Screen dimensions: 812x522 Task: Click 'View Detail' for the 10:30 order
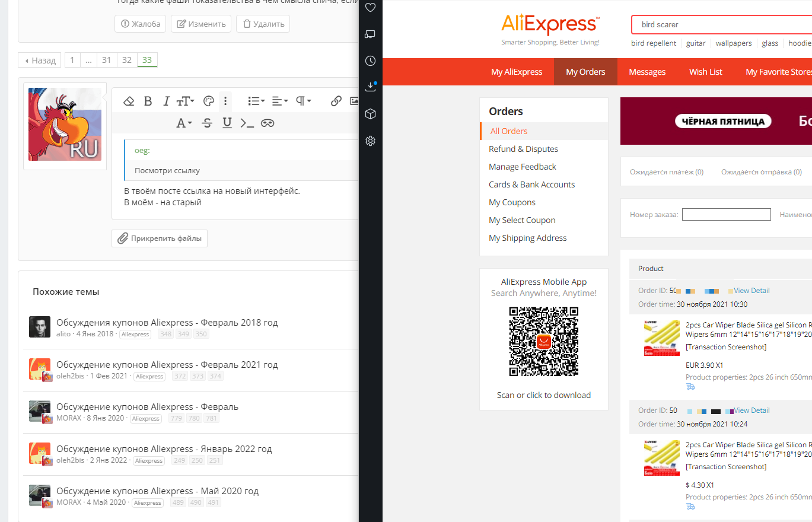(752, 291)
